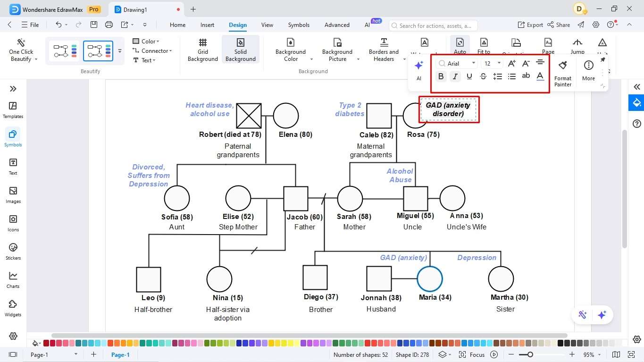Click the Undo arrow

[59, 25]
